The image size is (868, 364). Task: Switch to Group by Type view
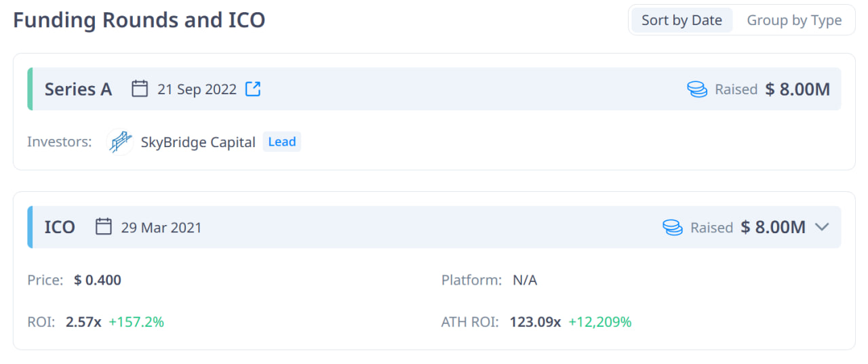(794, 20)
